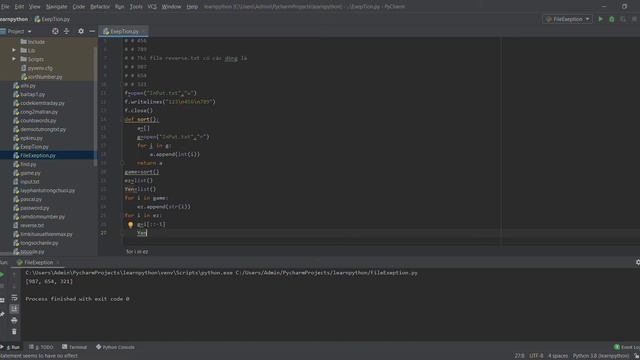The height and width of the screenshot is (360, 640).
Task: Start debugging with the green bug icon
Action: (x=611, y=19)
